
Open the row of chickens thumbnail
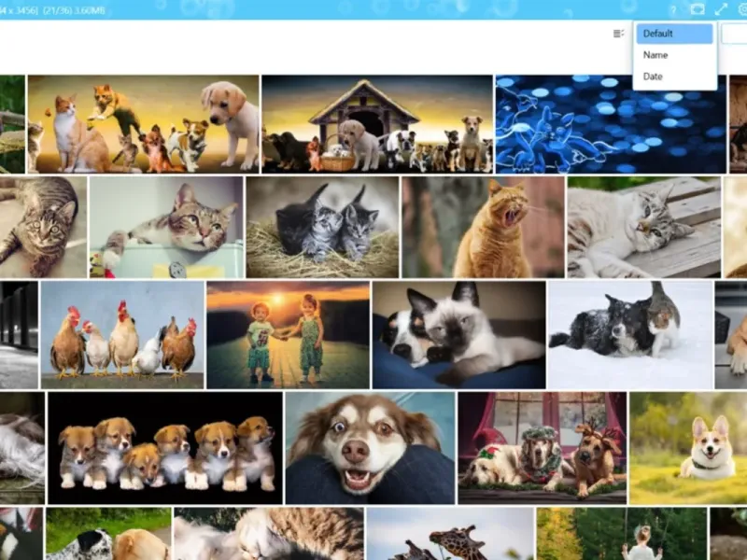122,335
